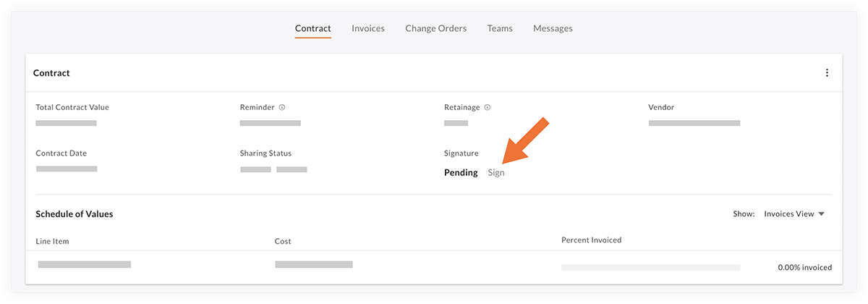This screenshot has height=304, width=868.
Task: Click the Total Contract Value label
Action: point(72,107)
